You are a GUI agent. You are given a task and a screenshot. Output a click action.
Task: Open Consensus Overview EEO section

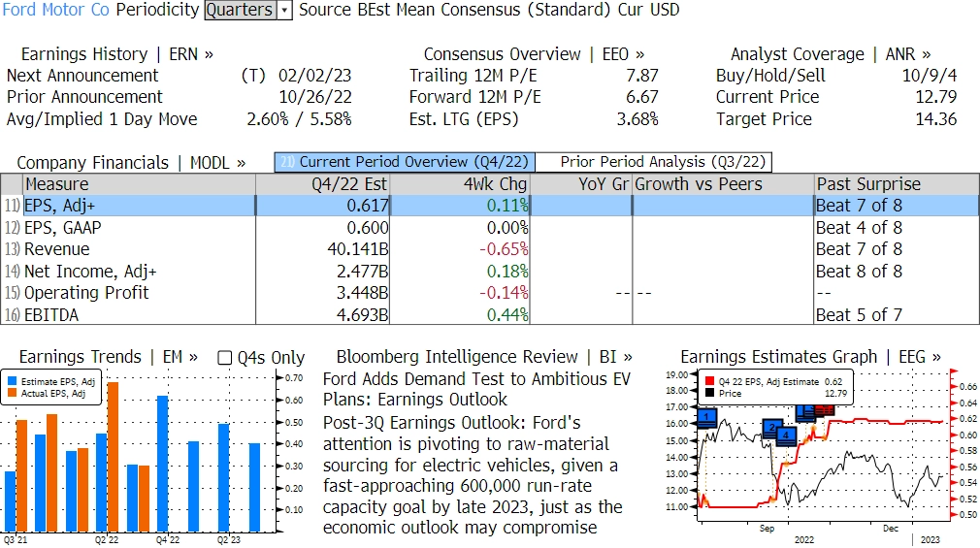tap(534, 54)
